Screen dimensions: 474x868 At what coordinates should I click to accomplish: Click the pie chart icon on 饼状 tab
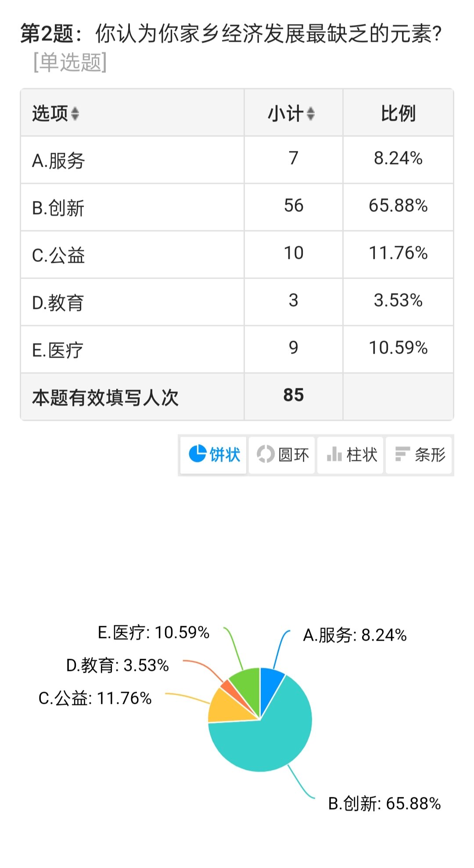click(x=197, y=454)
